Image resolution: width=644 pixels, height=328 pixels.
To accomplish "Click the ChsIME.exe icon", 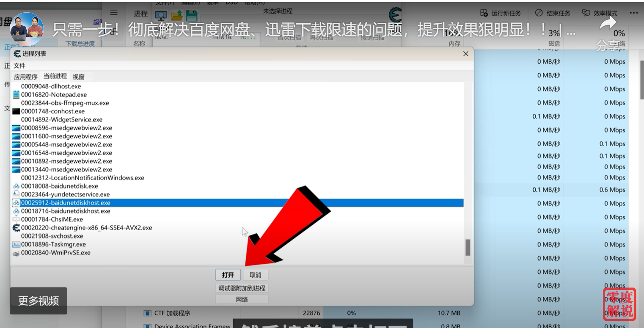I will point(17,219).
